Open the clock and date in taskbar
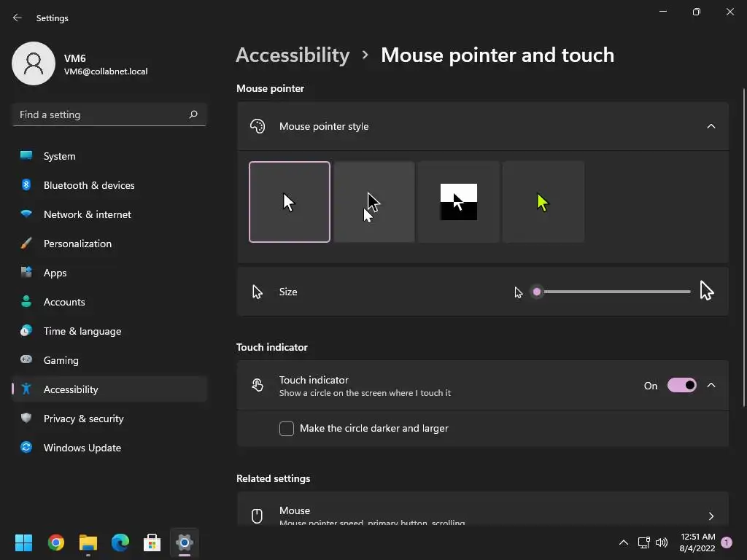Viewport: 747px width, 560px height. coord(697,542)
